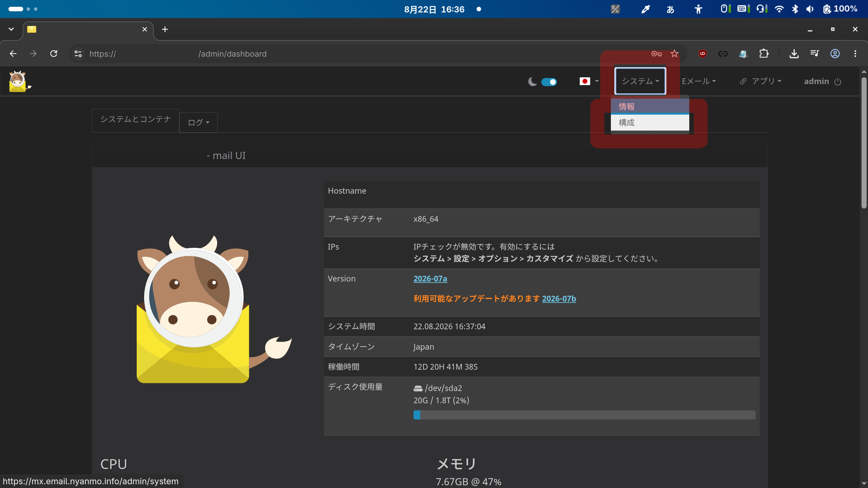
Task: Click the x86_64 architecture value
Action: tap(426, 219)
